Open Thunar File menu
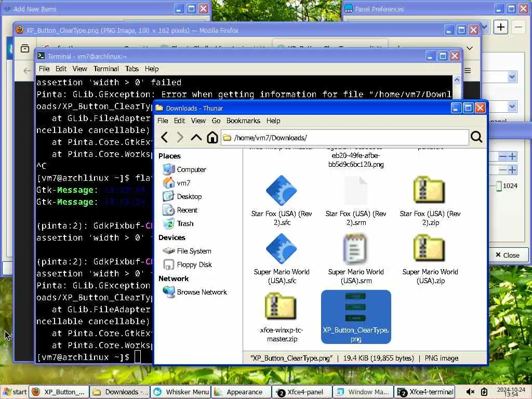The image size is (532, 399). tap(163, 121)
